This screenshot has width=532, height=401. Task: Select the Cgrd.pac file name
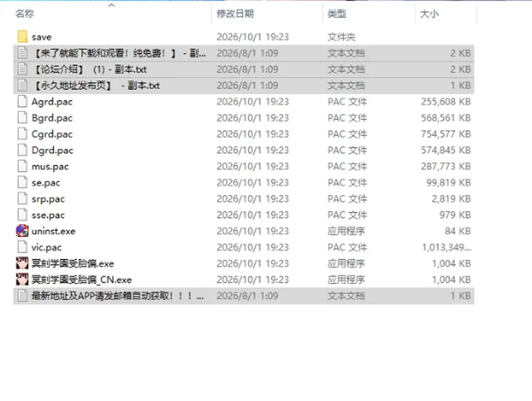click(52, 134)
